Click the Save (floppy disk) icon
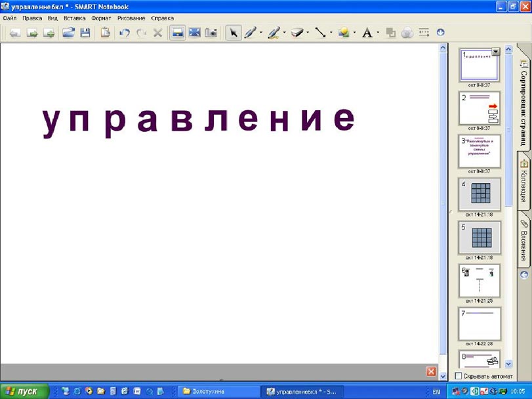532x399 pixels. coord(85,32)
